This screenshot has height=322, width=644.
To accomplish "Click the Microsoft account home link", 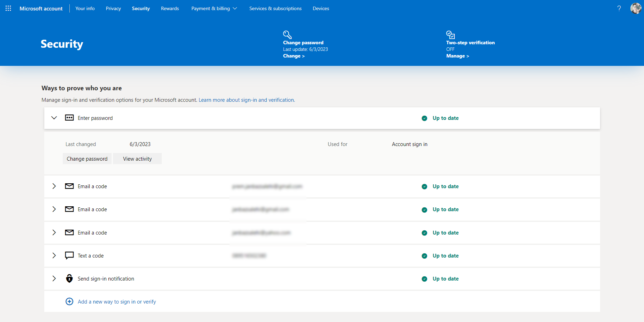I will 41,8.
